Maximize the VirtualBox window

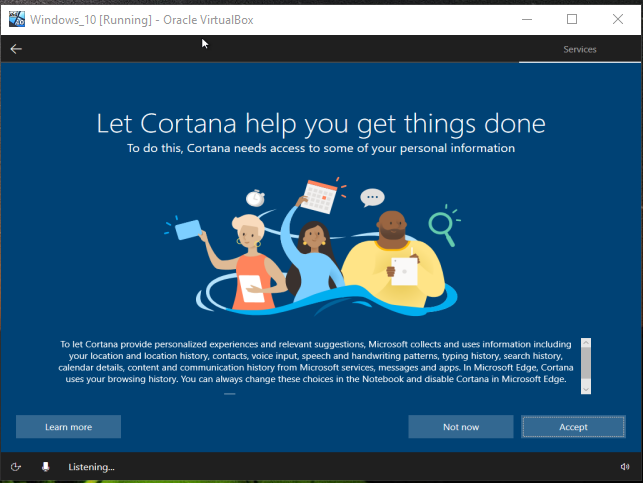[572, 19]
